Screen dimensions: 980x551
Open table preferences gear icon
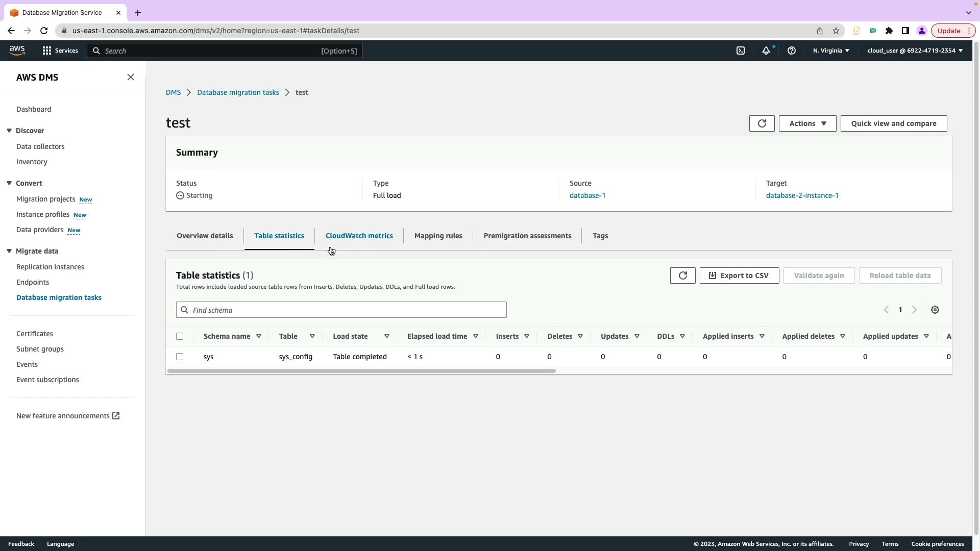coord(935,310)
